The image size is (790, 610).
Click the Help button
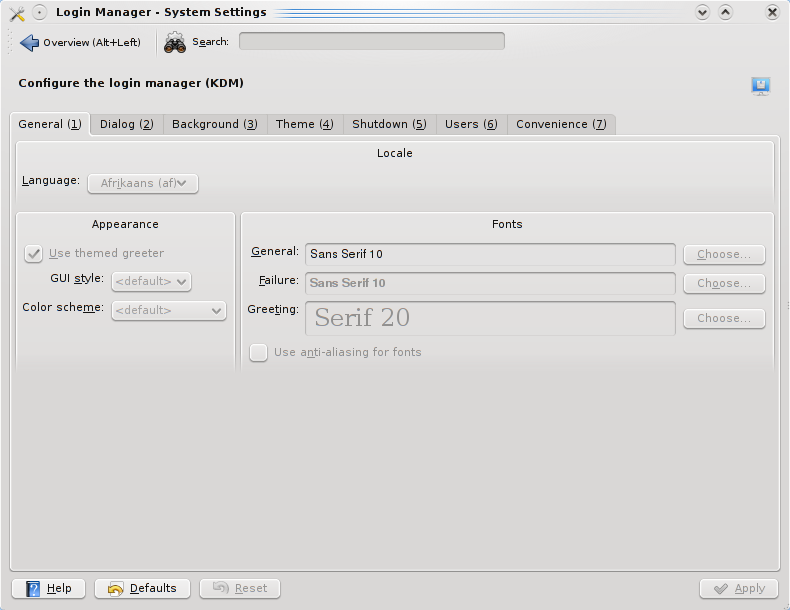click(49, 588)
